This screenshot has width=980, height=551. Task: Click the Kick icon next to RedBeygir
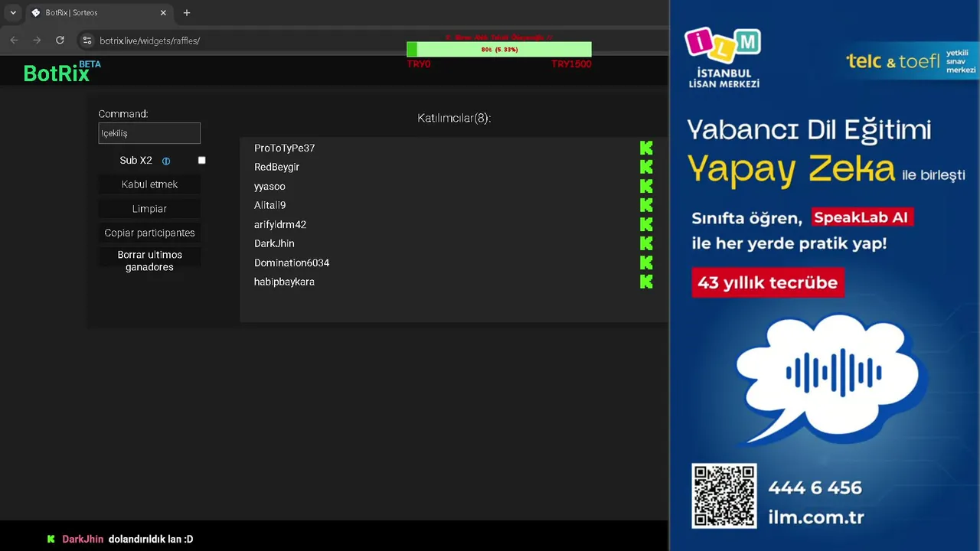pyautogui.click(x=646, y=167)
